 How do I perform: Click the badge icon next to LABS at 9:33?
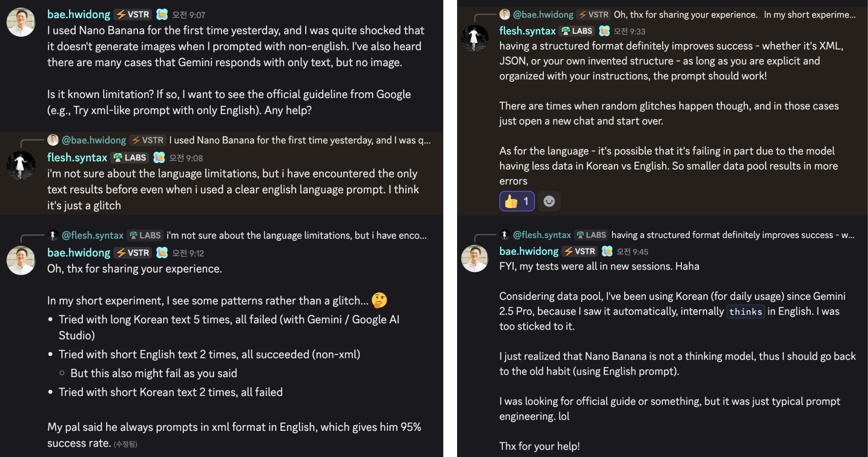604,31
